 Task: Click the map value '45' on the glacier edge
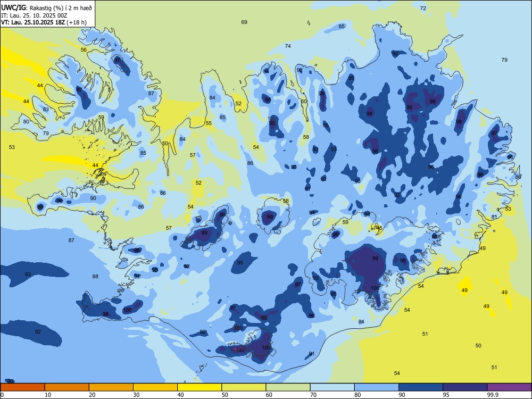click(379, 228)
